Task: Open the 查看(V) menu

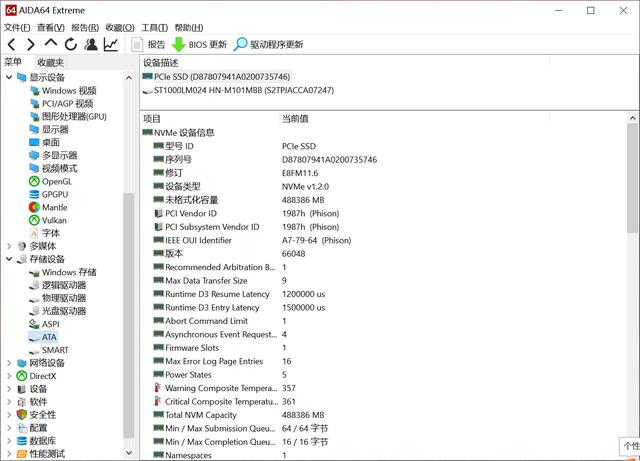Action: pyautogui.click(x=51, y=27)
